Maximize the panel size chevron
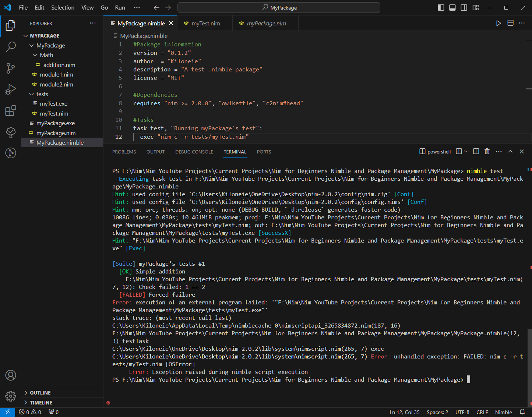The image size is (532, 417). point(510,152)
